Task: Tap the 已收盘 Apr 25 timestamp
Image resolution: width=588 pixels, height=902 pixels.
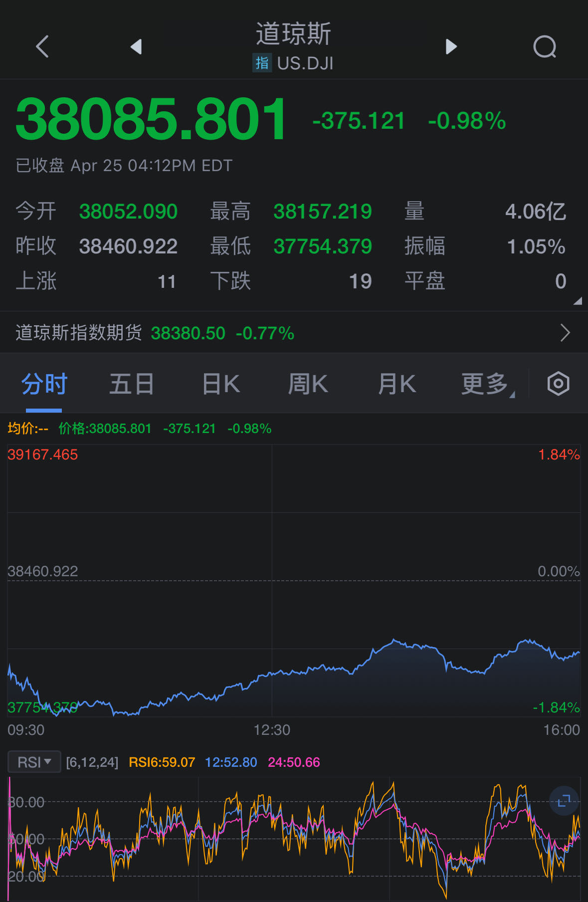Action: tap(124, 166)
